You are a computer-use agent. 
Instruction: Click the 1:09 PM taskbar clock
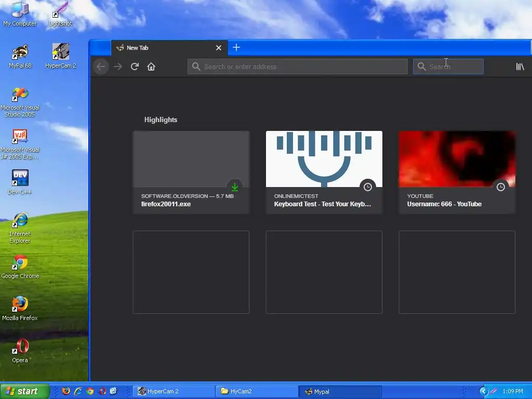[513, 391]
